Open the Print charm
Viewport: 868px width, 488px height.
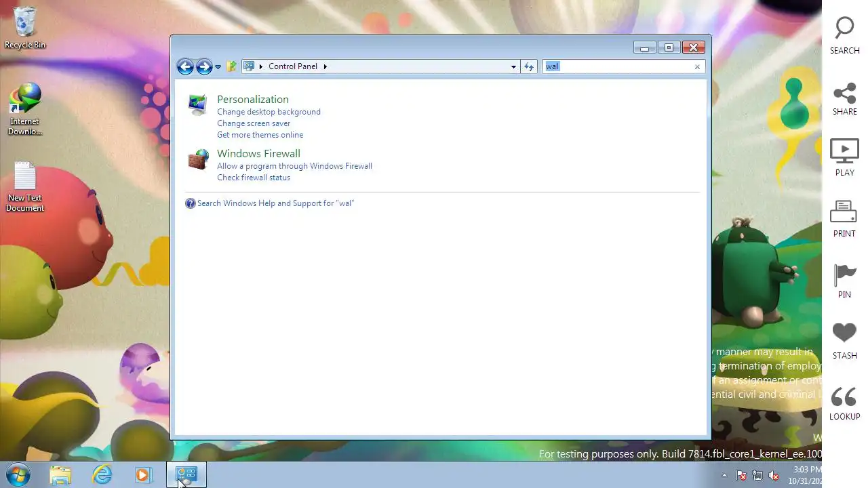point(845,218)
